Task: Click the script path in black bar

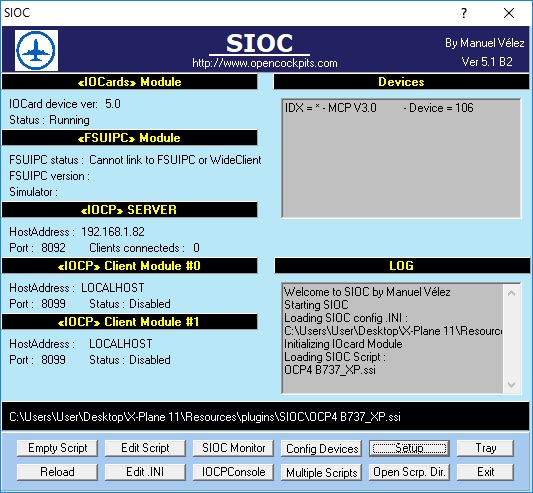Action: tap(205, 417)
